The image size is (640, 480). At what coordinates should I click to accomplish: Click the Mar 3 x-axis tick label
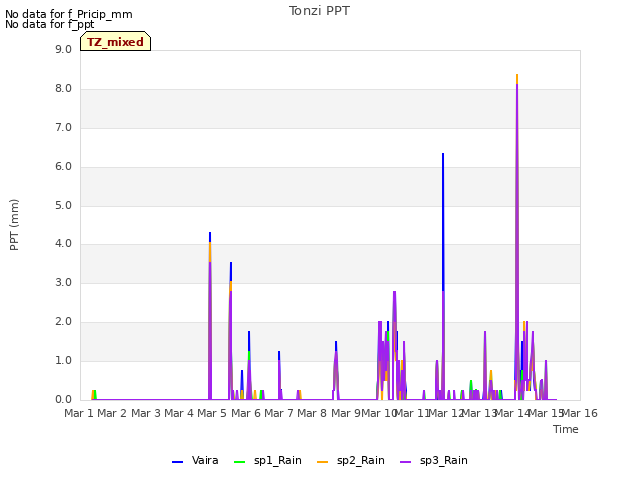click(x=146, y=413)
